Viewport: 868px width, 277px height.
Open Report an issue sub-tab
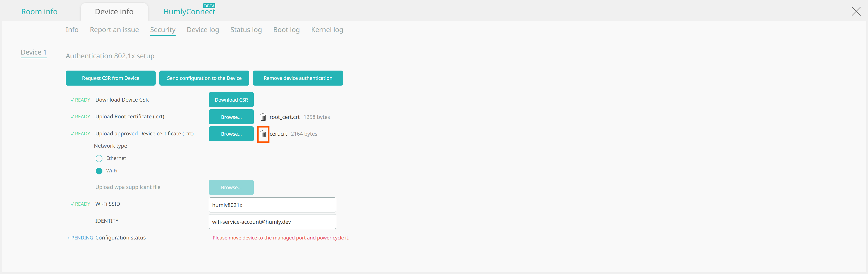[x=114, y=30]
